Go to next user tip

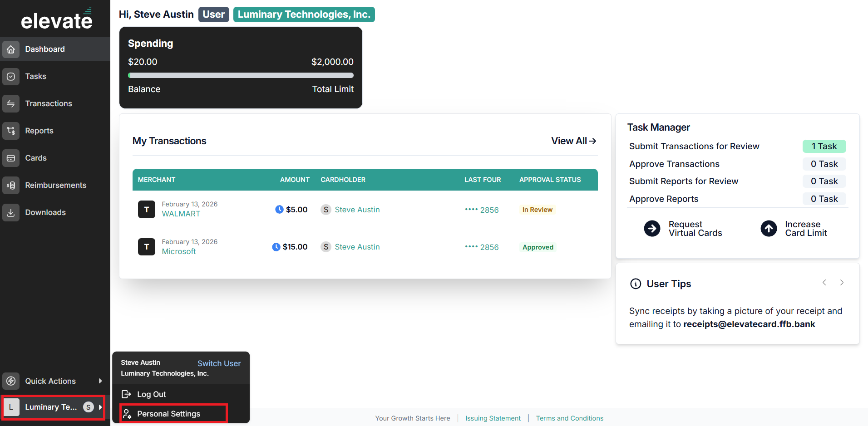pos(842,283)
